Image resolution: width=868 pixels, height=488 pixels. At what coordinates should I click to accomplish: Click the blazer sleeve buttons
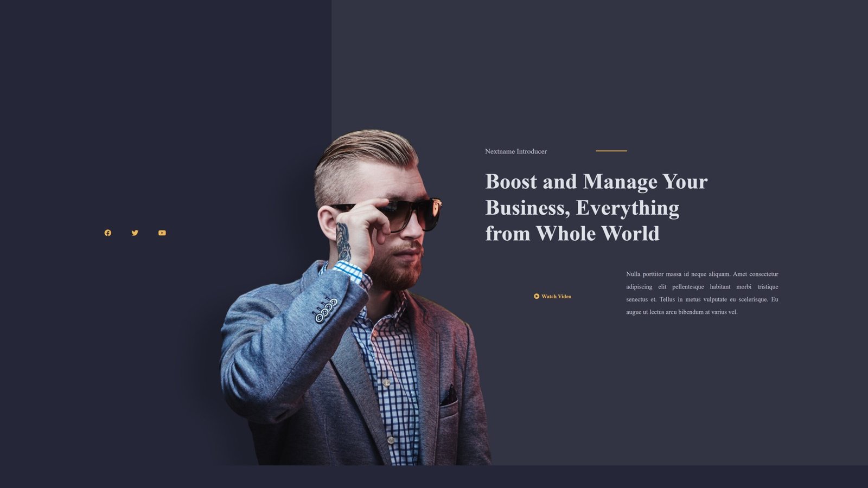(326, 310)
